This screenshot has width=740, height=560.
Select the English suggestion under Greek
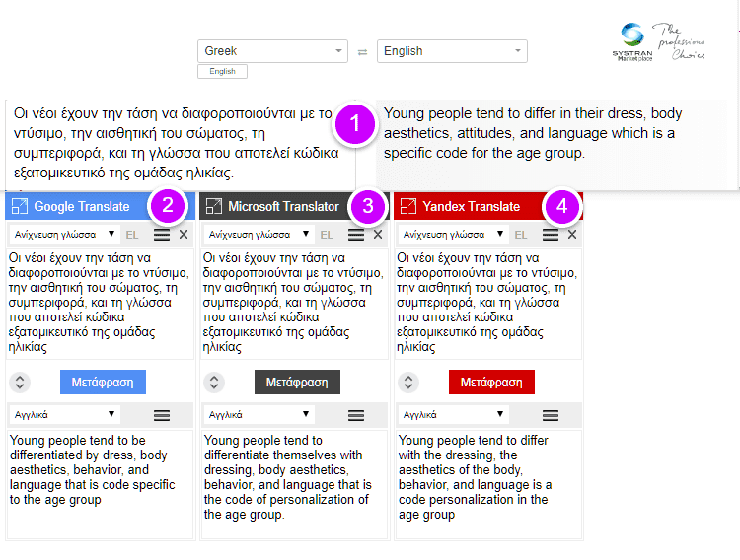[x=222, y=71]
